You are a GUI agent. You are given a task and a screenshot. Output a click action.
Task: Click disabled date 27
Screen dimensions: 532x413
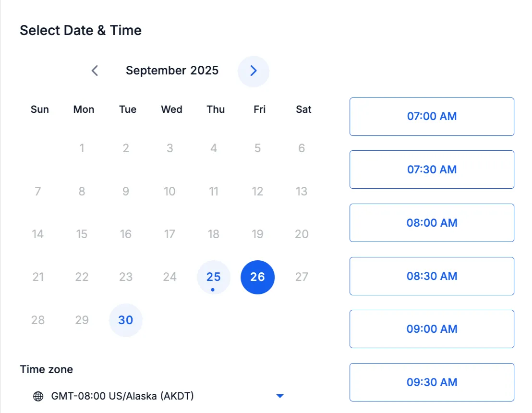pos(301,277)
